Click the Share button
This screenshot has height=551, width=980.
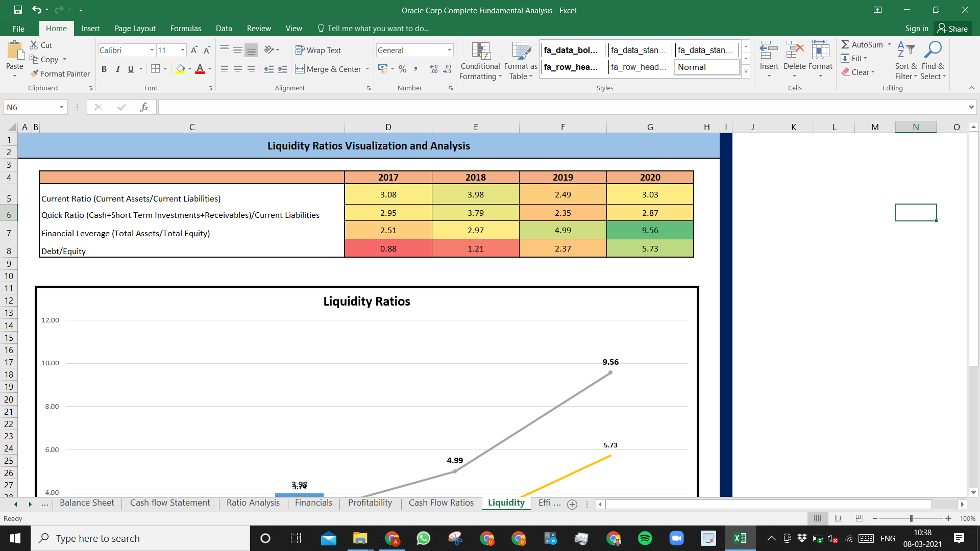pyautogui.click(x=952, y=29)
